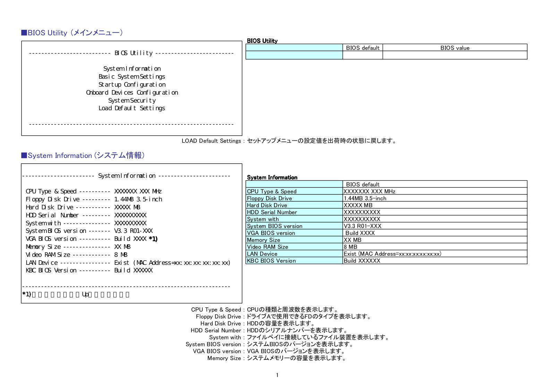Click the 'System Information (システム情報)' heading
This screenshot has width=555, height=392.
point(83,155)
